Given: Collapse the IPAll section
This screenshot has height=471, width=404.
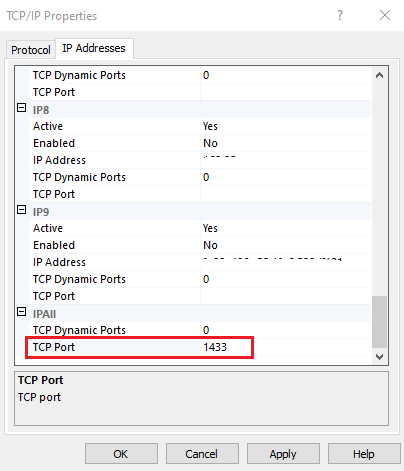Looking at the screenshot, I should [x=22, y=312].
